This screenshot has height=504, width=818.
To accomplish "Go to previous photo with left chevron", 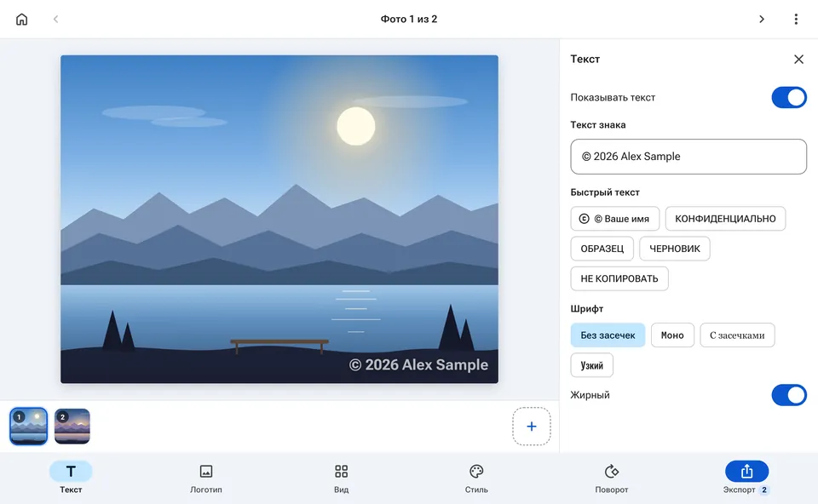I will coord(56,20).
